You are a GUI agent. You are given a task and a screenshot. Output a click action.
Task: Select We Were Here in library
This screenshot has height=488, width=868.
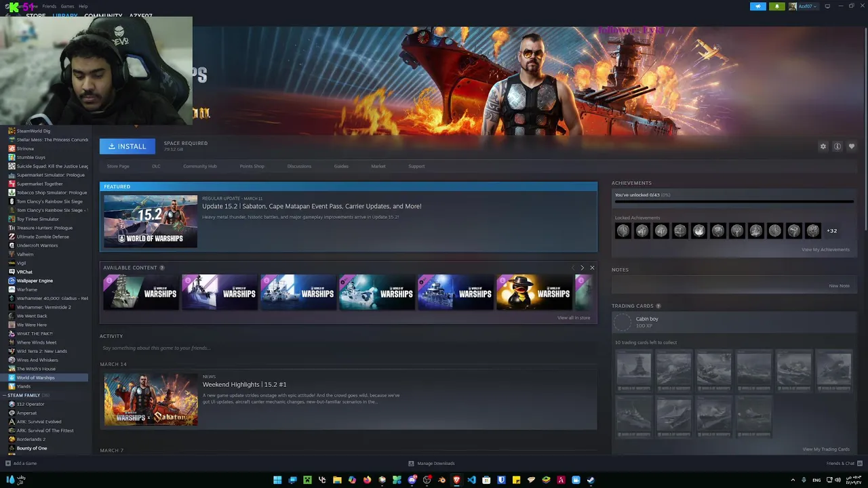(x=32, y=325)
